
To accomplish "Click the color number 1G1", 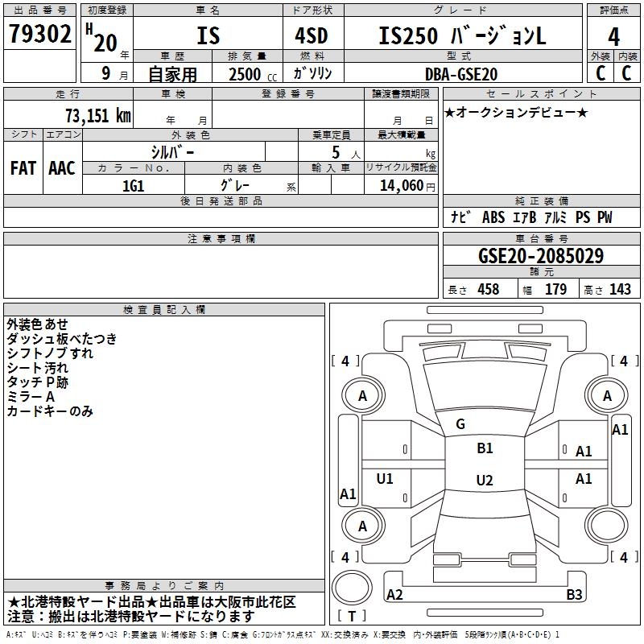I will pos(133,186).
